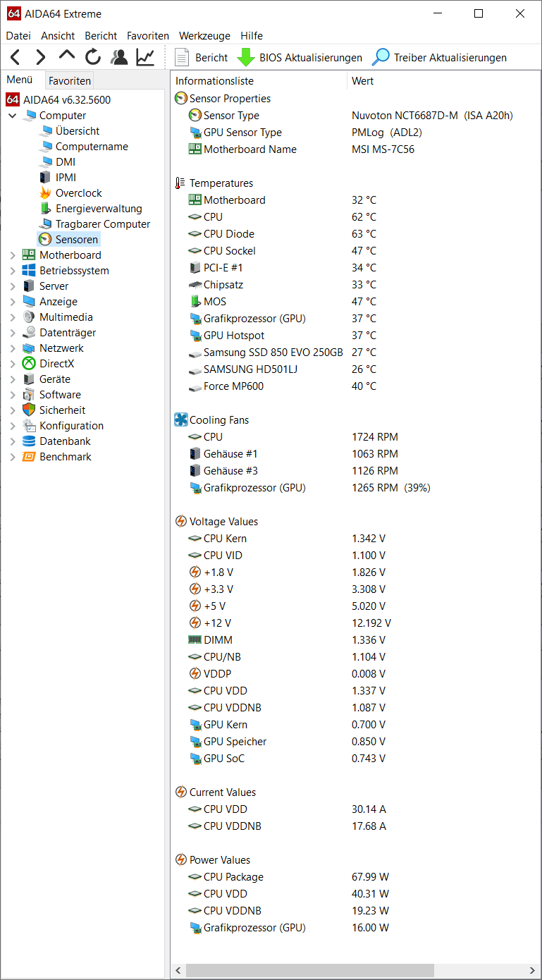Click the Forward arrow toolbar icon
Screen dimensions: 542x980
click(41, 57)
